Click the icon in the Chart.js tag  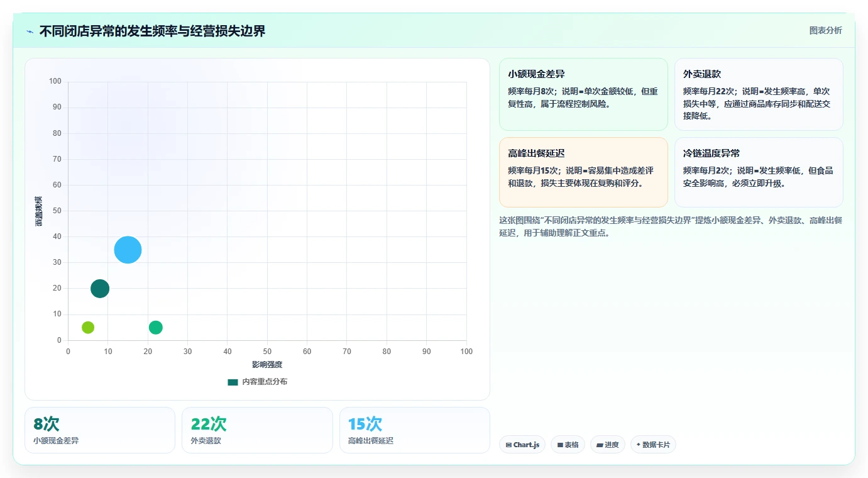pos(508,445)
